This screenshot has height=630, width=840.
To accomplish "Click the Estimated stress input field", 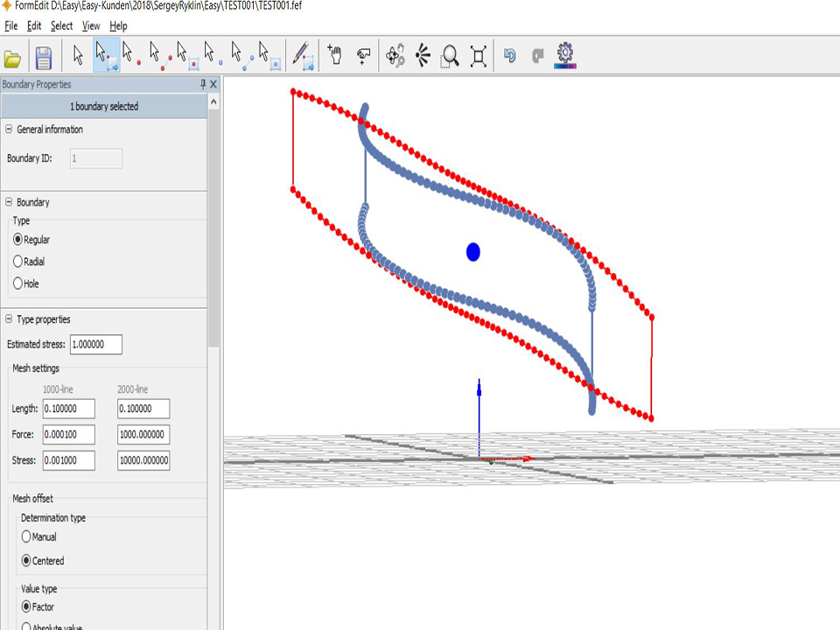I will click(96, 345).
